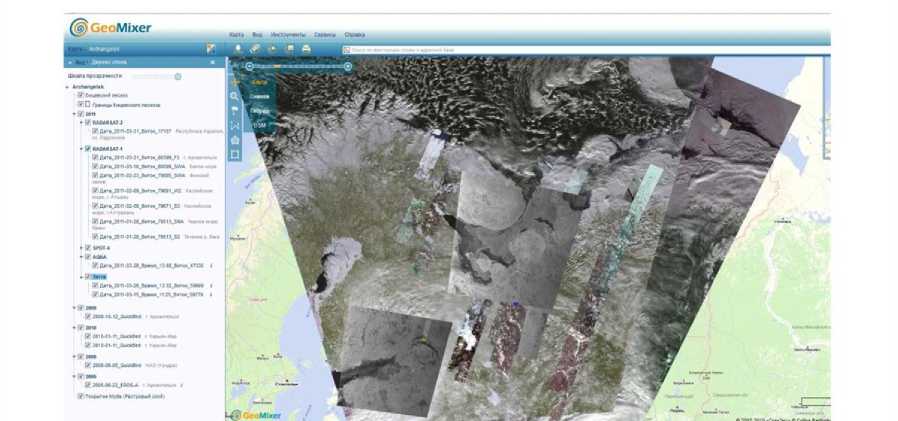Viewport: 898px width, 421px height.
Task: Click the pin icon left of the ruler icon
Action: pos(238,49)
